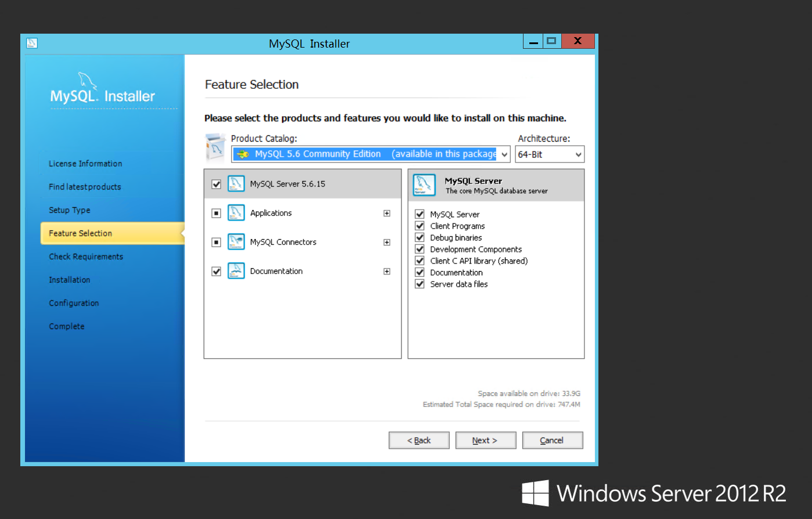Minimize the MySQL Installer window
Image resolution: width=812 pixels, height=519 pixels.
[533, 41]
